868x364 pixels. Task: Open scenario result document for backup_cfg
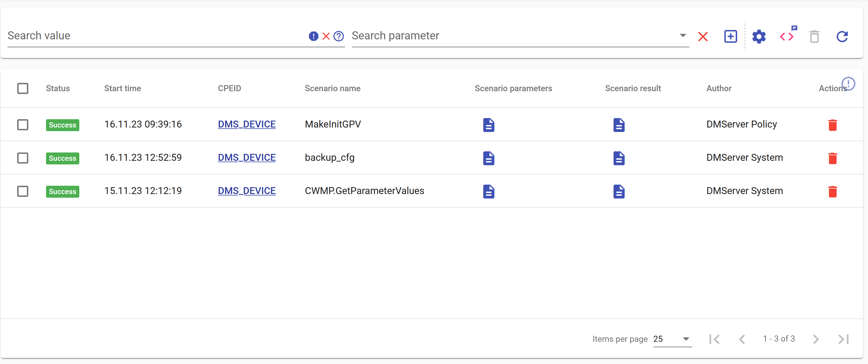[x=619, y=158]
